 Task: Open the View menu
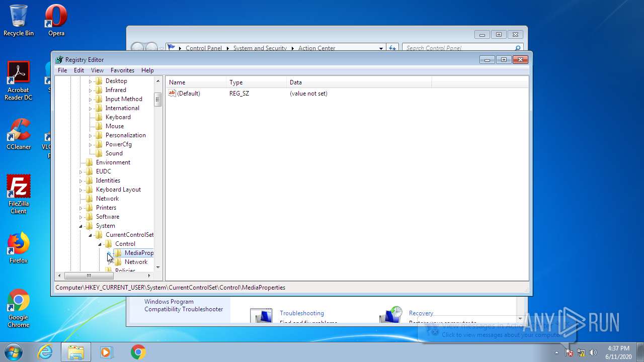coord(97,70)
